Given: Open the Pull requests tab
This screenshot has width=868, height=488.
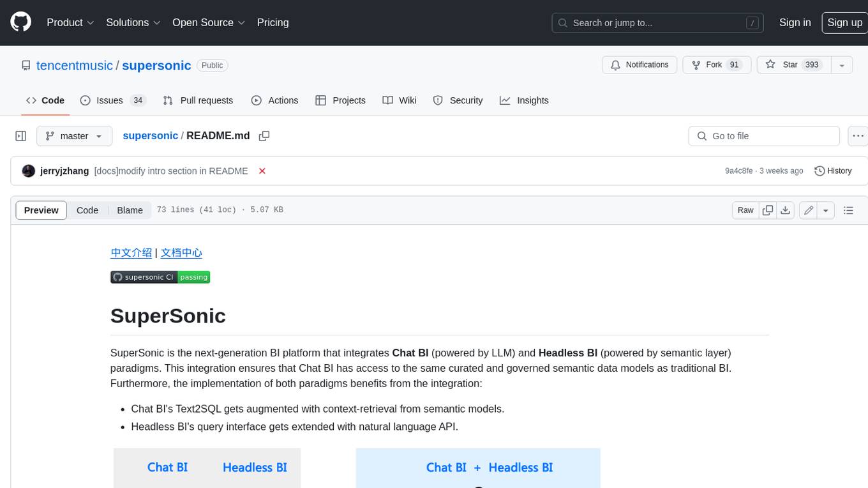Looking at the screenshot, I should coord(198,100).
